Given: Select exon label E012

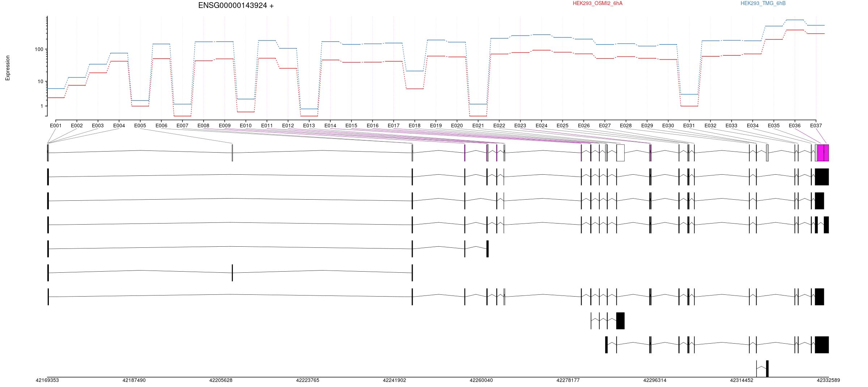Looking at the screenshot, I should [x=288, y=126].
